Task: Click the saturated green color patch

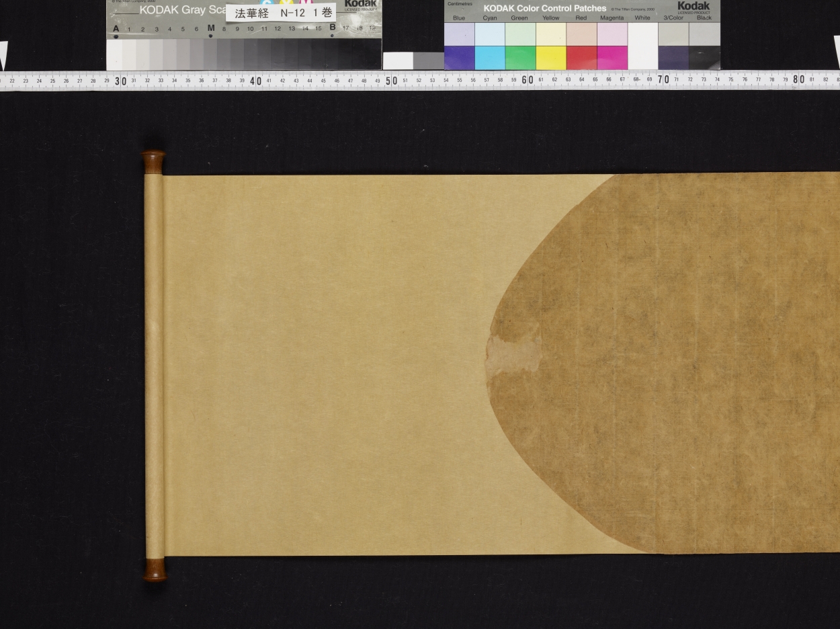Action: point(520,58)
